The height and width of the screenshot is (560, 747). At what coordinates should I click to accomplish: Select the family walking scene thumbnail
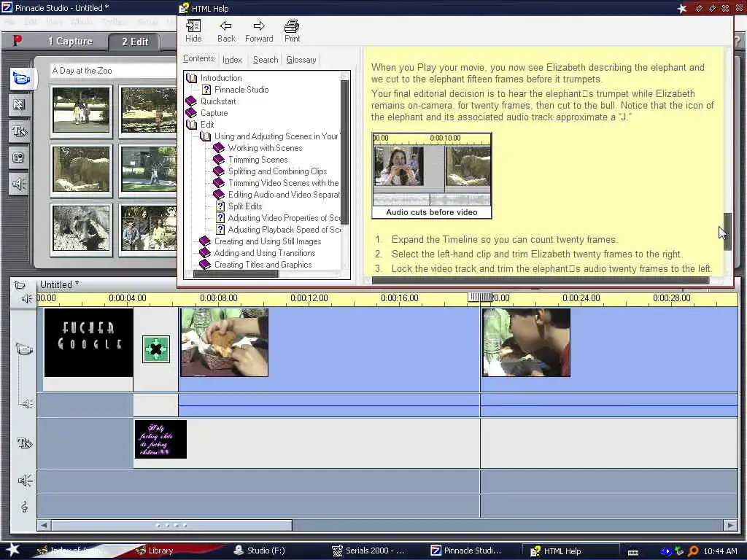(x=81, y=111)
